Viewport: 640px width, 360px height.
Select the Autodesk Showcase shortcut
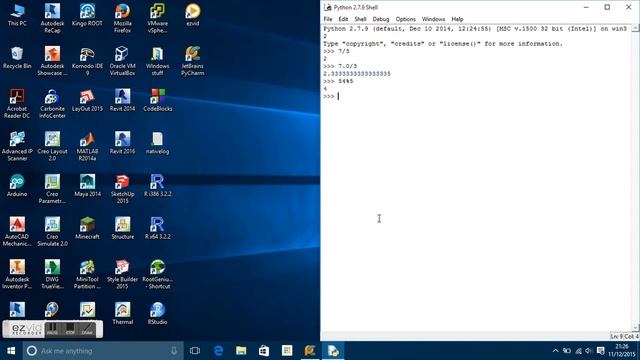click(52, 61)
